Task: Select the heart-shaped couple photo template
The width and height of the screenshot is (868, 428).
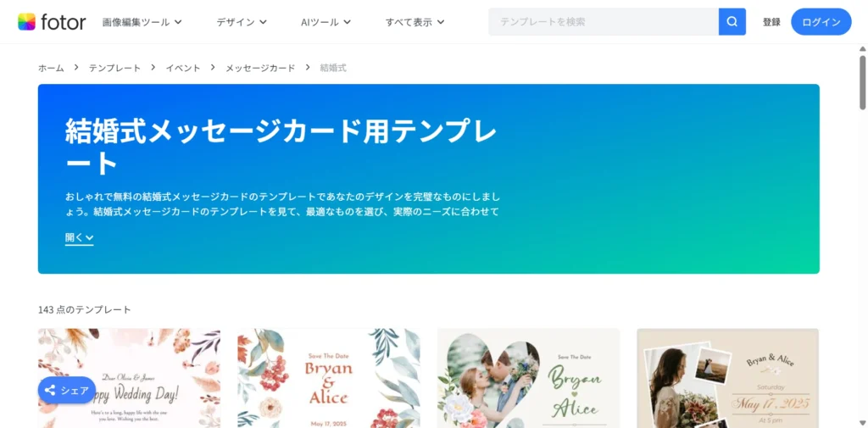Action: point(529,378)
